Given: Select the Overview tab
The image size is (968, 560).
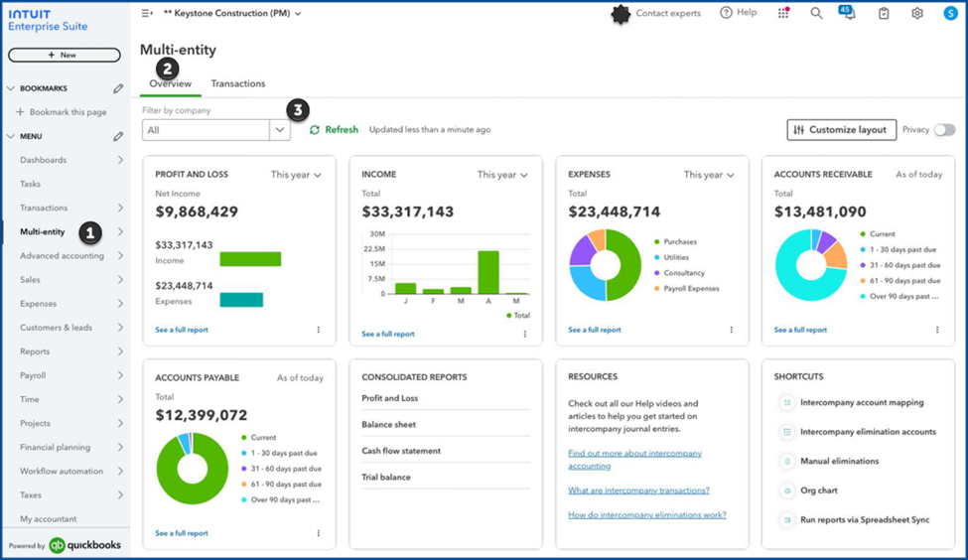Looking at the screenshot, I should click(171, 84).
